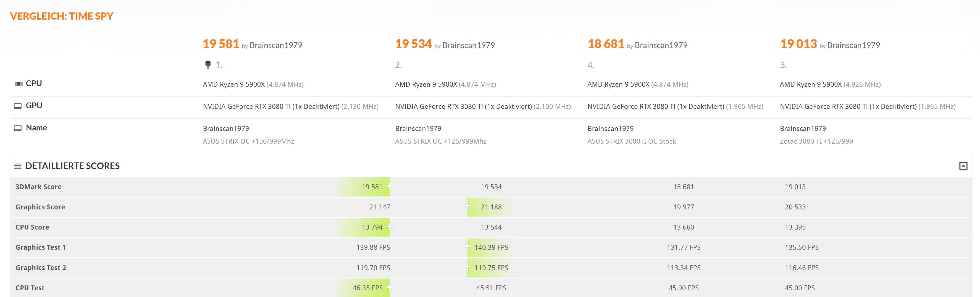Select the AMD Ryzen 9 5900X (4.926 MHz) entry
This screenshot has height=297, width=980.
pyautogui.click(x=830, y=85)
